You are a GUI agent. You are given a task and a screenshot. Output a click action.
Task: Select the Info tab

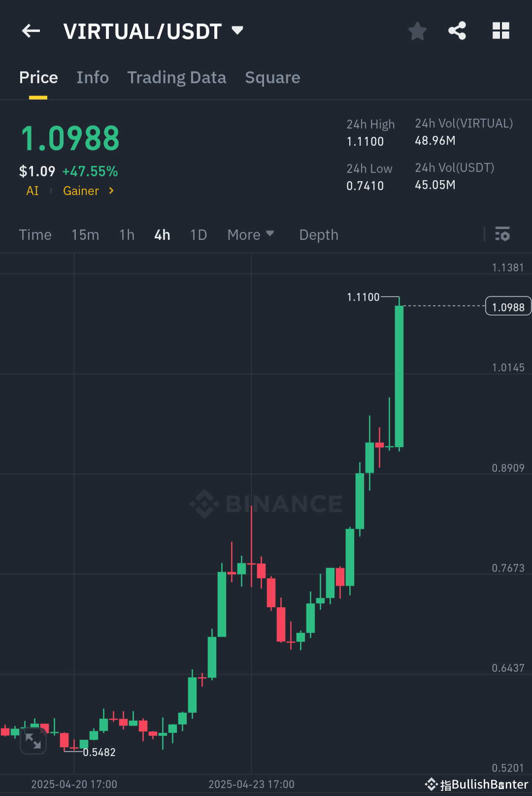click(x=93, y=77)
